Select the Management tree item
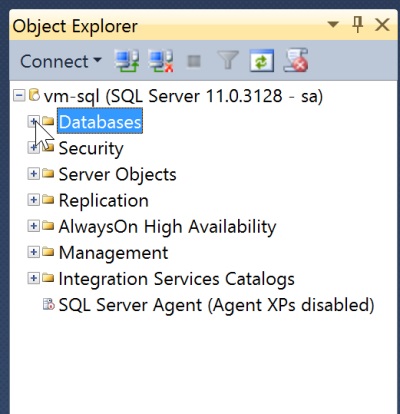Image resolution: width=400 pixels, height=414 pixels. pos(113,252)
